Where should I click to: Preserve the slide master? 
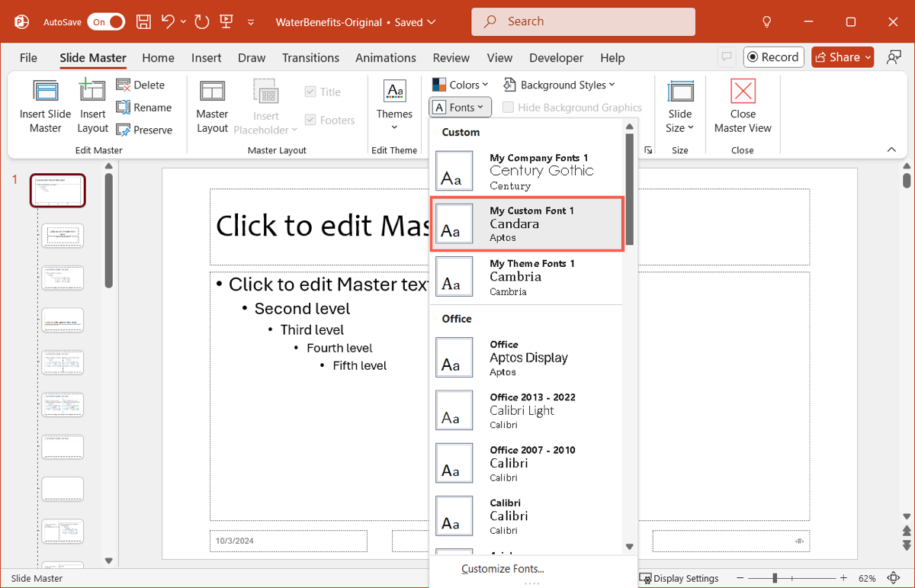144,130
